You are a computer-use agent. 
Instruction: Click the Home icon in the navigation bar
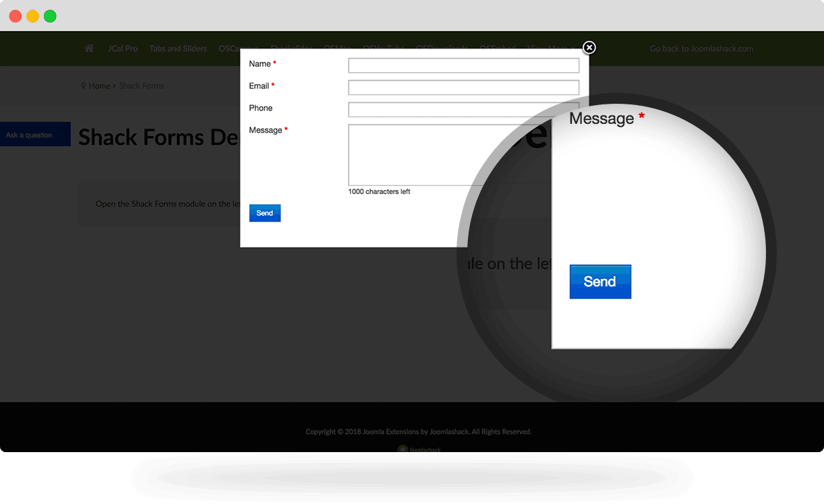tap(89, 49)
